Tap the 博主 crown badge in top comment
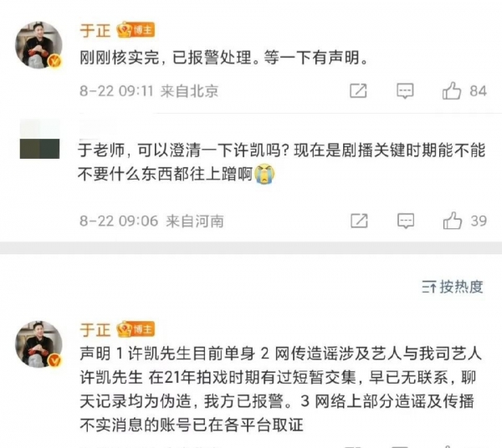 pos(136,31)
